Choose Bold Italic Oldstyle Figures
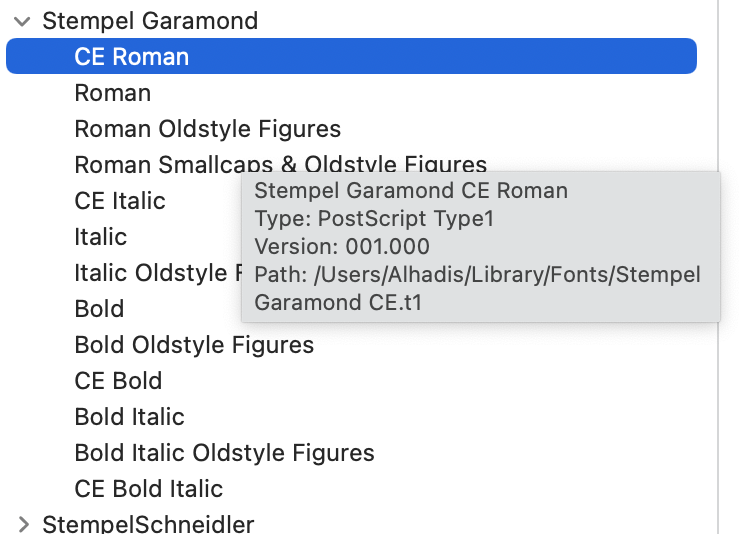 pos(224,453)
